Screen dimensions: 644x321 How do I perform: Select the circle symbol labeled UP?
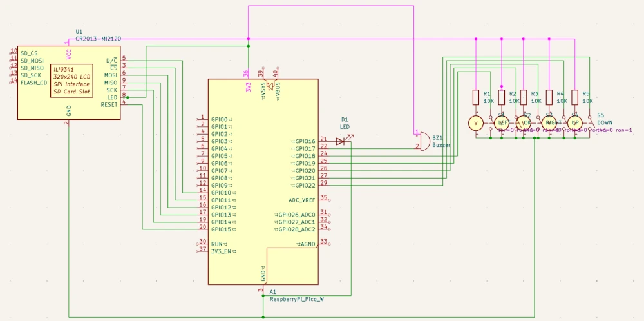point(575,122)
